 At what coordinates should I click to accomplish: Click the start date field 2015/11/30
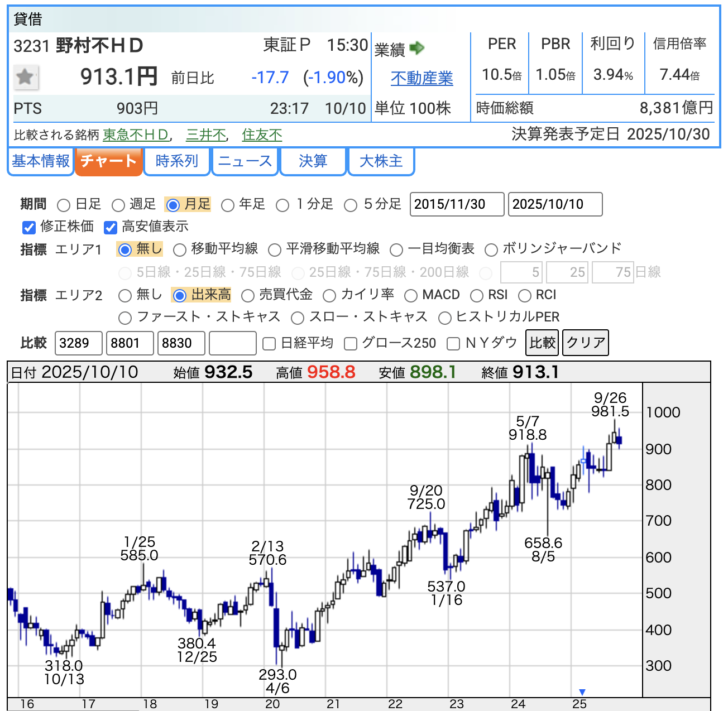coord(457,204)
